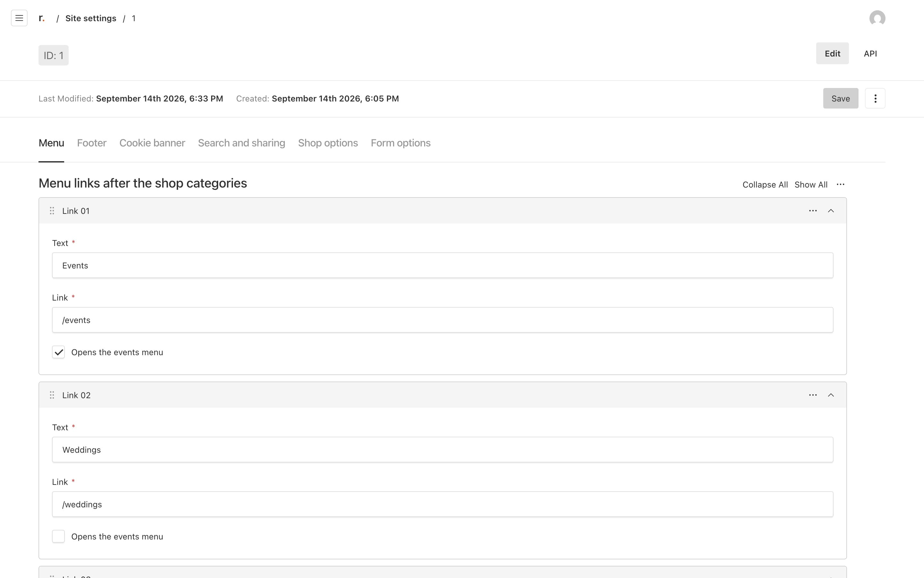Check Opens the events menu for Link 02

tap(58, 536)
